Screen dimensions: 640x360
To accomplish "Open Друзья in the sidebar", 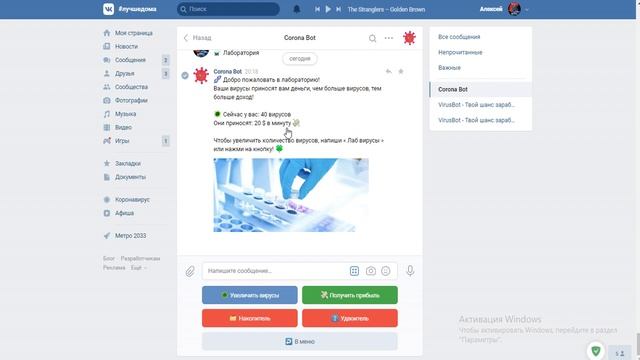I will 124,73.
